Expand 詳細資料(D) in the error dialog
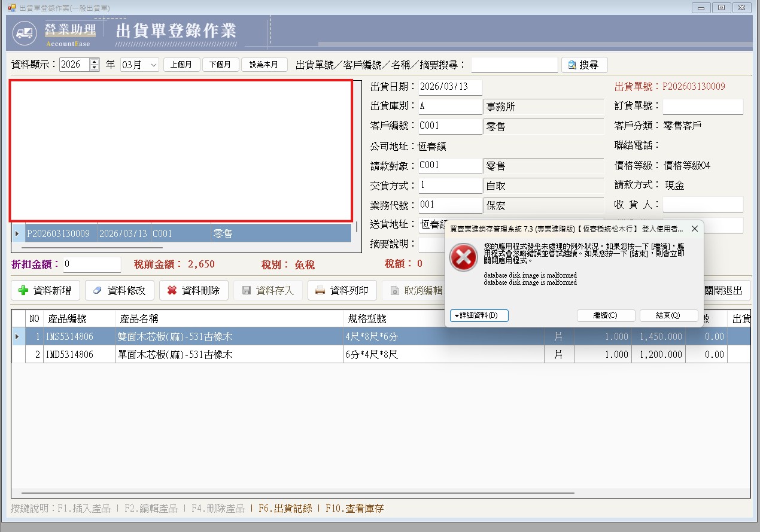This screenshot has width=760, height=532. pos(478,315)
